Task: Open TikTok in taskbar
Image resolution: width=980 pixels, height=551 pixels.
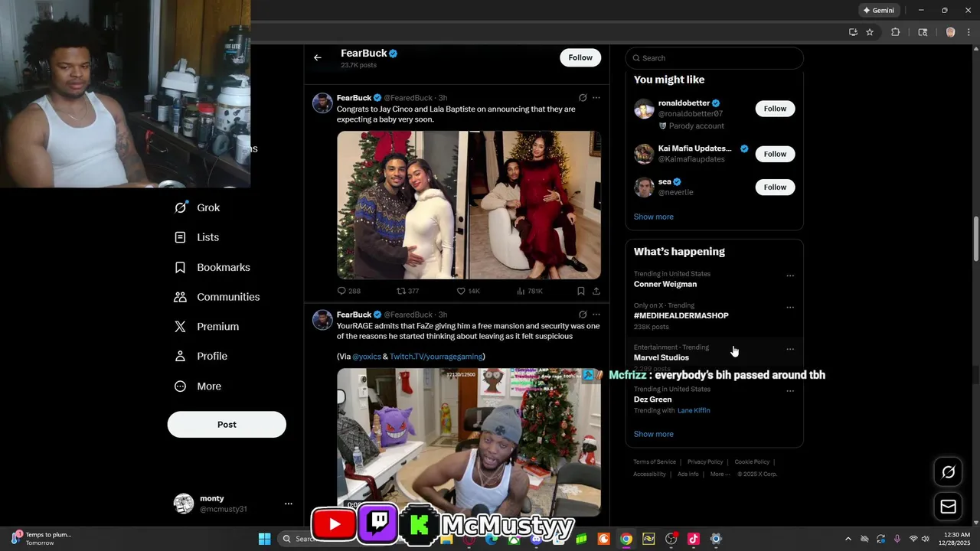Action: (x=694, y=539)
